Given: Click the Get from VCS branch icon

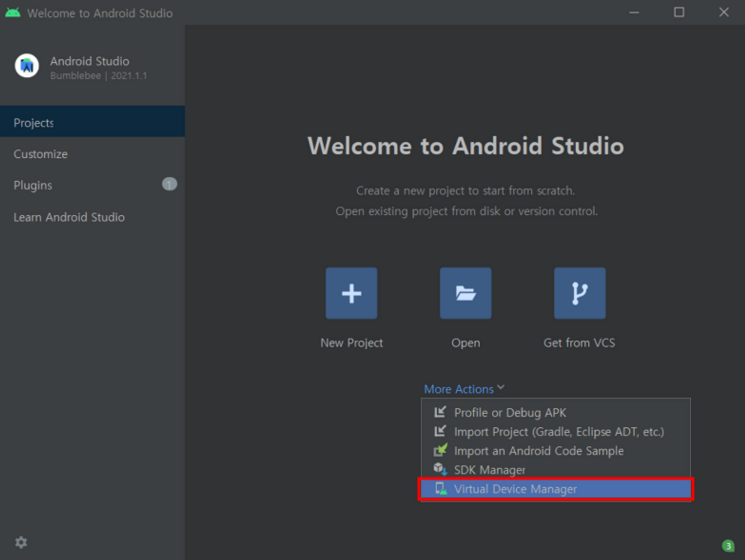Looking at the screenshot, I should [x=580, y=293].
